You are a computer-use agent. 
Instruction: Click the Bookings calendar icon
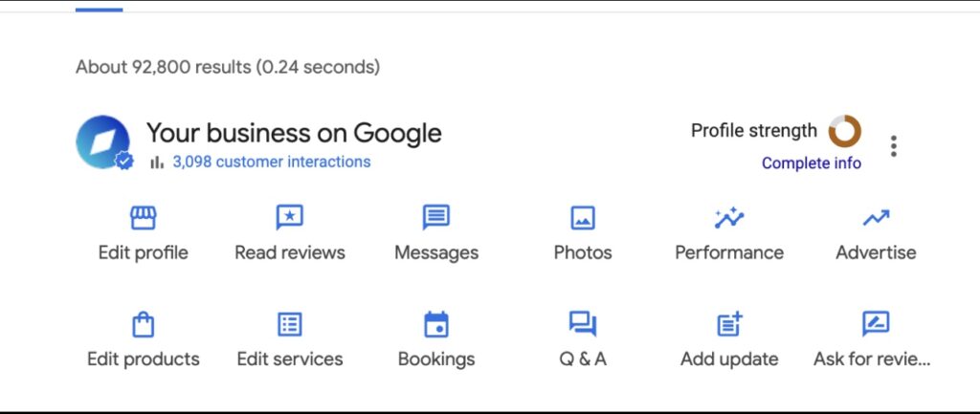click(x=436, y=324)
